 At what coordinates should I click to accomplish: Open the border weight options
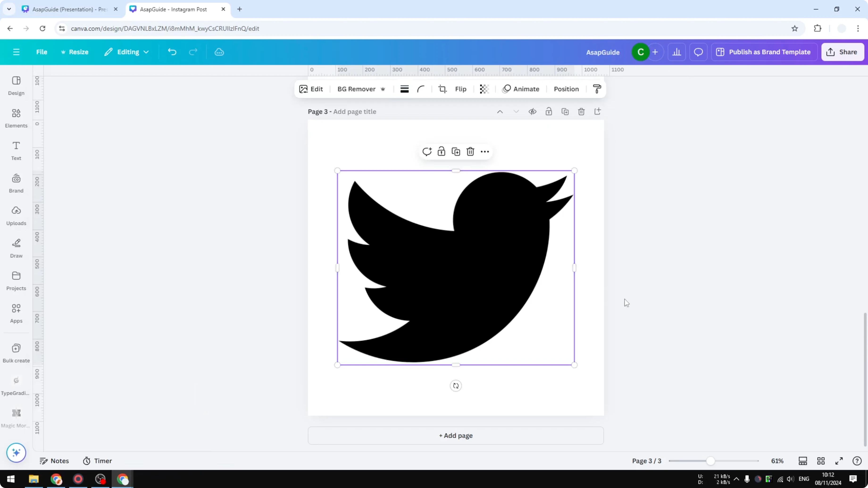[x=404, y=89]
